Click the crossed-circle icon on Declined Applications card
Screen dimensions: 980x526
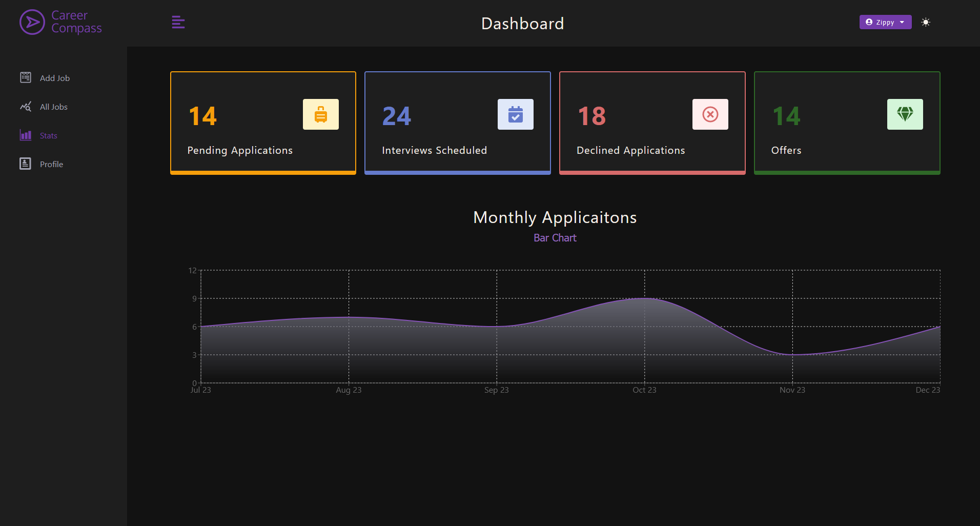pyautogui.click(x=710, y=114)
